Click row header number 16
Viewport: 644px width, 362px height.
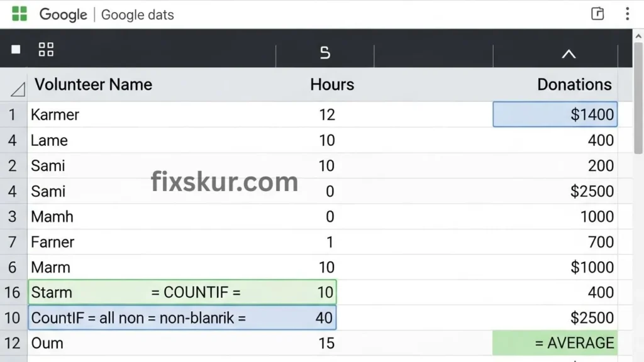click(x=13, y=293)
